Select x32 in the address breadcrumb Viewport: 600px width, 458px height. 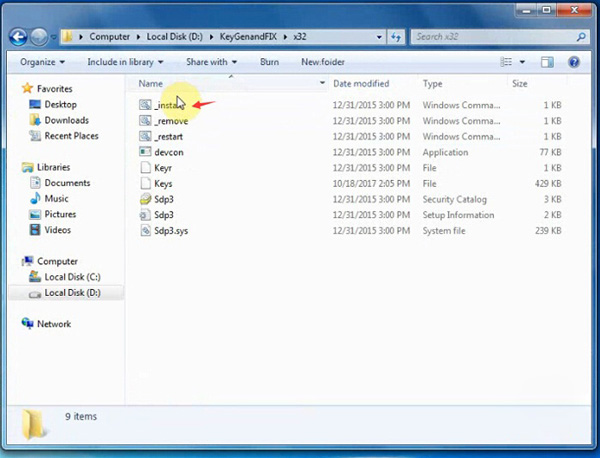pyautogui.click(x=300, y=37)
